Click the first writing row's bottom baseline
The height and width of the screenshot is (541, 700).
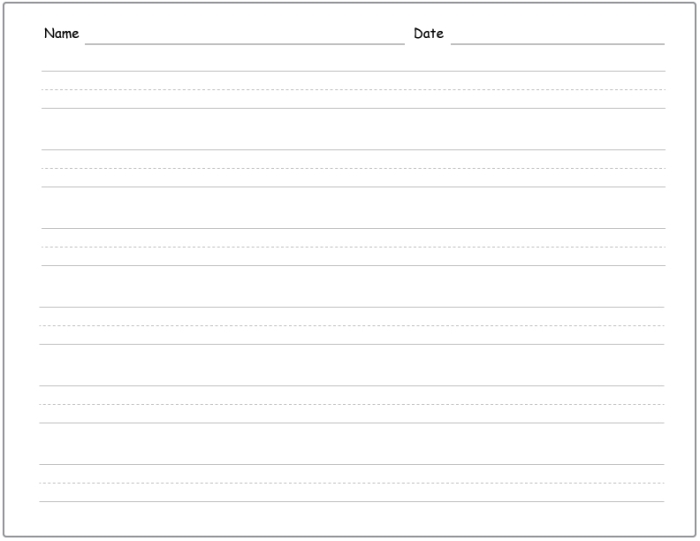(353, 108)
